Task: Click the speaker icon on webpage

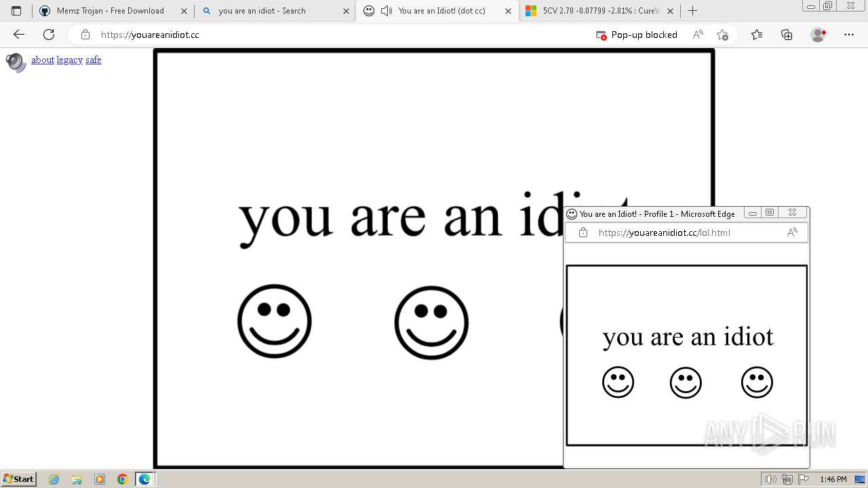Action: tap(16, 62)
